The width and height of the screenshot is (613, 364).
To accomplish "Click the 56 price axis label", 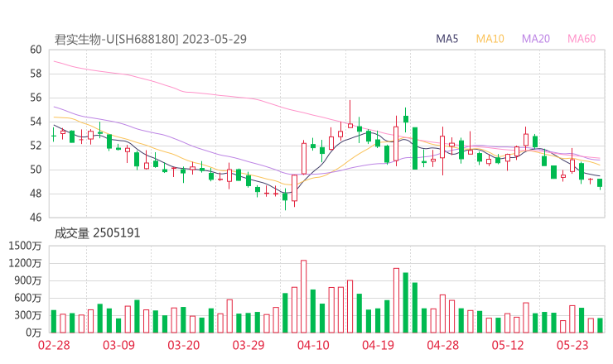I will pyautogui.click(x=36, y=98).
